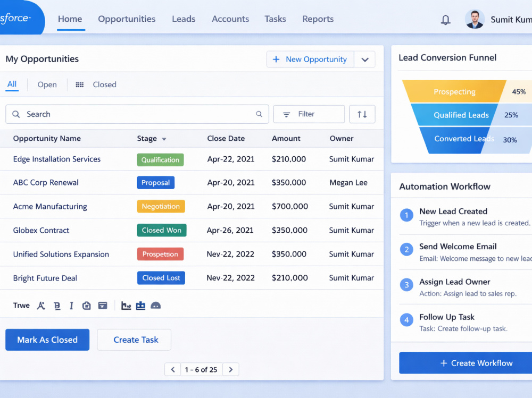Open the notifications bell

point(445,20)
